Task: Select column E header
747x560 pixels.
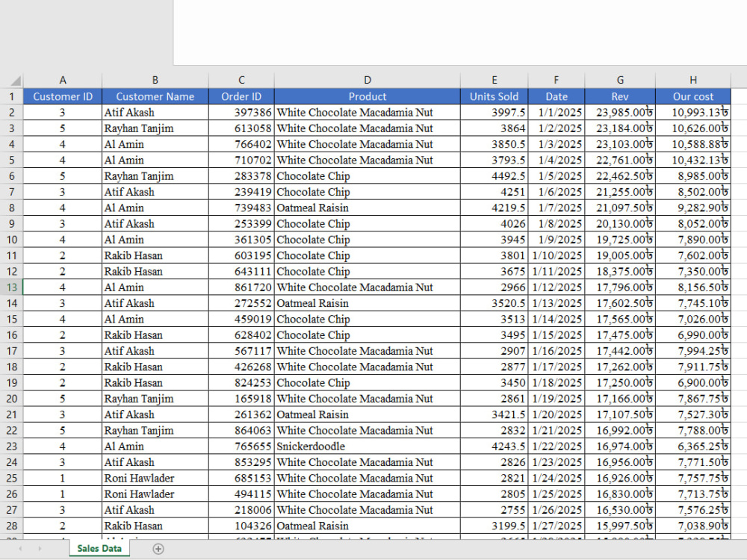Action: (494, 80)
